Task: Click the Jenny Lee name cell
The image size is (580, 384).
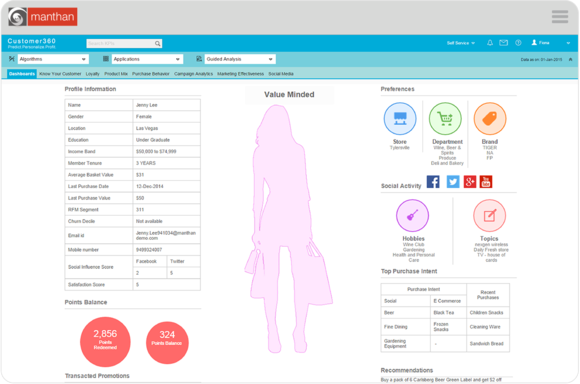Action: click(166, 105)
